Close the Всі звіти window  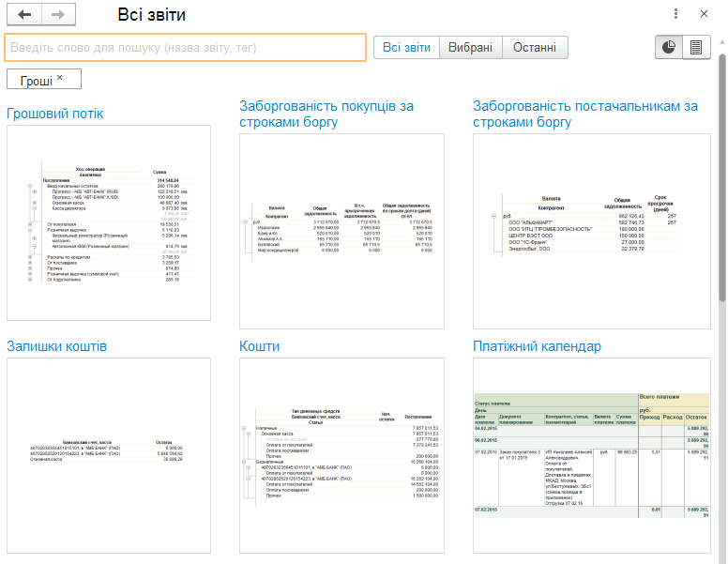pos(704,14)
